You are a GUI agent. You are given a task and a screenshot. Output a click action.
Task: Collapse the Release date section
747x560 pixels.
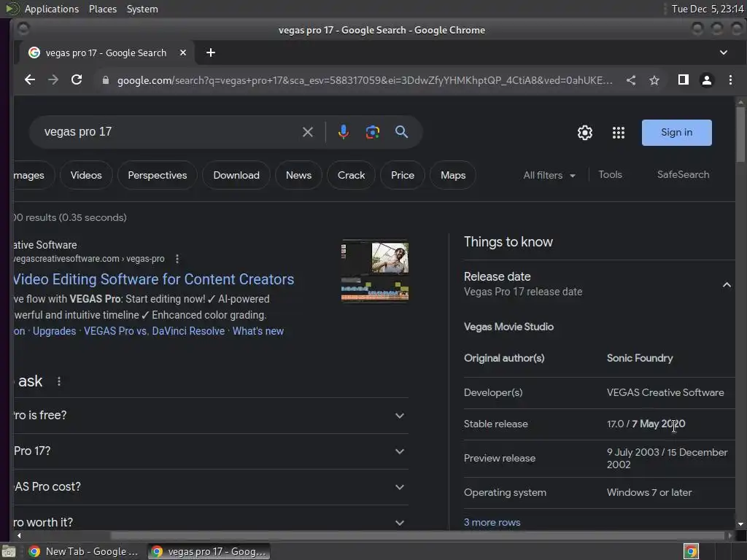[x=727, y=285]
